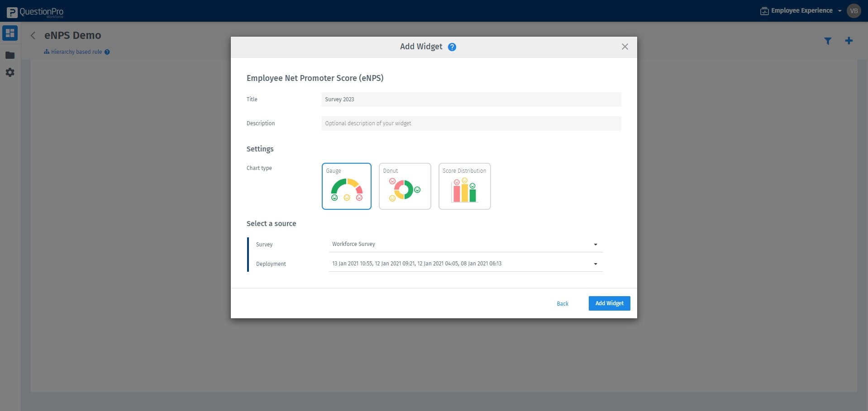Click the optional Description field
Viewport: 868px width, 411px height.
(x=471, y=123)
